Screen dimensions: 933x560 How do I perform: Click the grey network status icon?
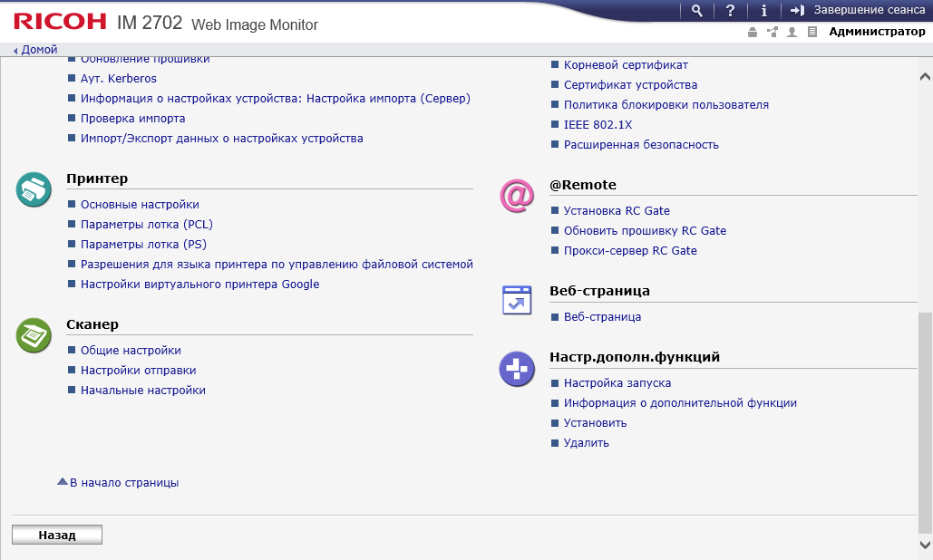tap(772, 32)
